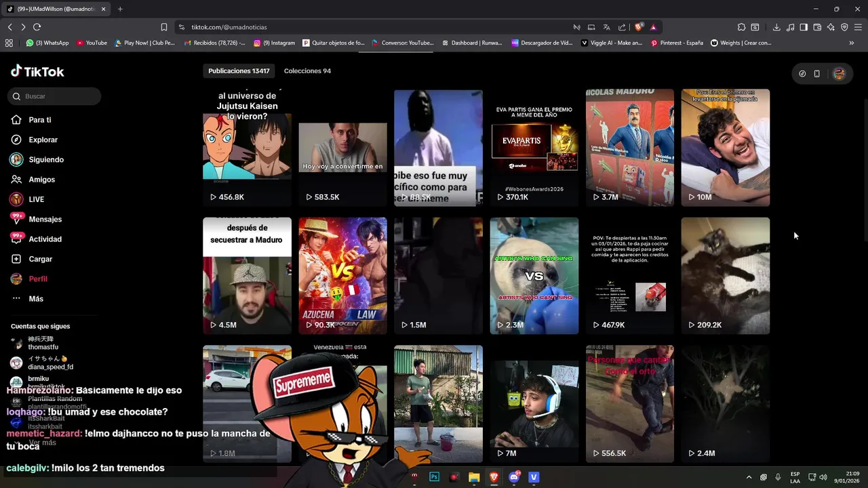The image size is (868, 488).
Task: Click the phone icon in TikTok header
Action: pos(817,74)
